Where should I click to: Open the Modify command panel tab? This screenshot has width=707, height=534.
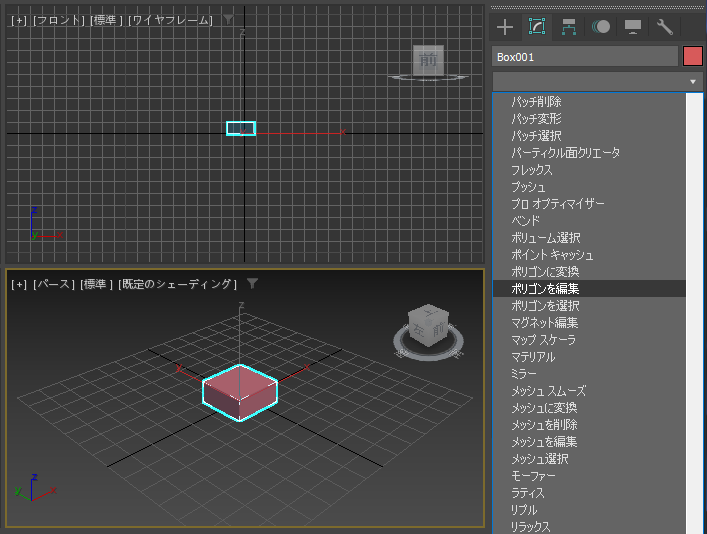[537, 27]
